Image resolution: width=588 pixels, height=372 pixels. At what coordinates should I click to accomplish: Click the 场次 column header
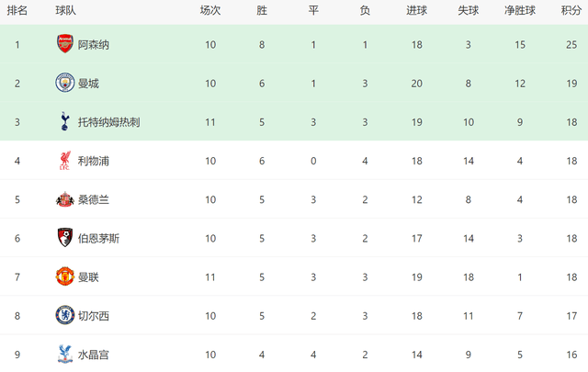coord(210,11)
